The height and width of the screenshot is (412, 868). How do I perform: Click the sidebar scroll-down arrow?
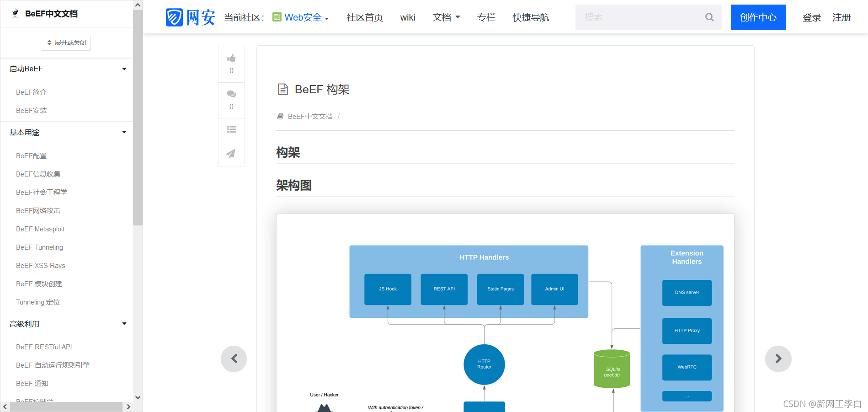tap(138, 397)
